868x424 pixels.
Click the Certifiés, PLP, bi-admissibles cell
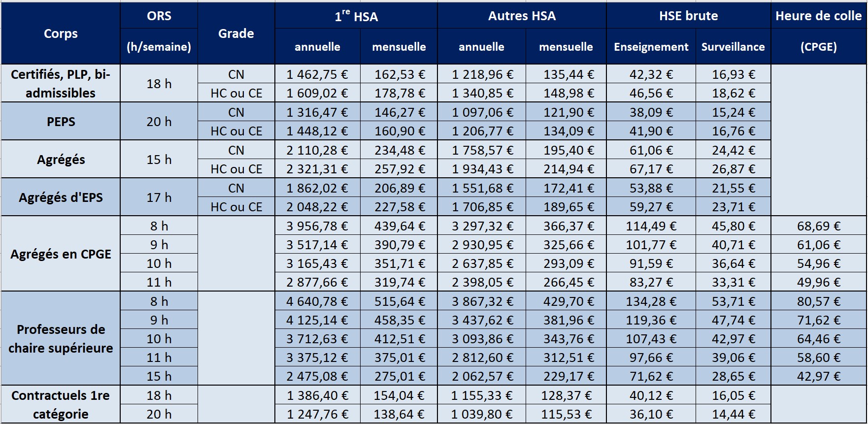(61, 84)
